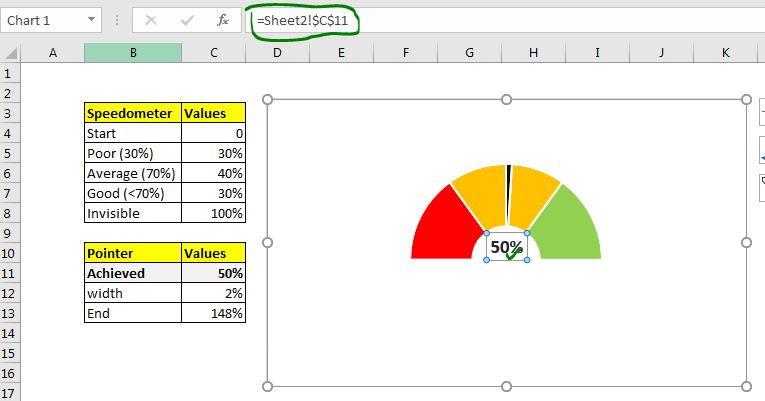Click the Select All corner triangle

[10, 53]
